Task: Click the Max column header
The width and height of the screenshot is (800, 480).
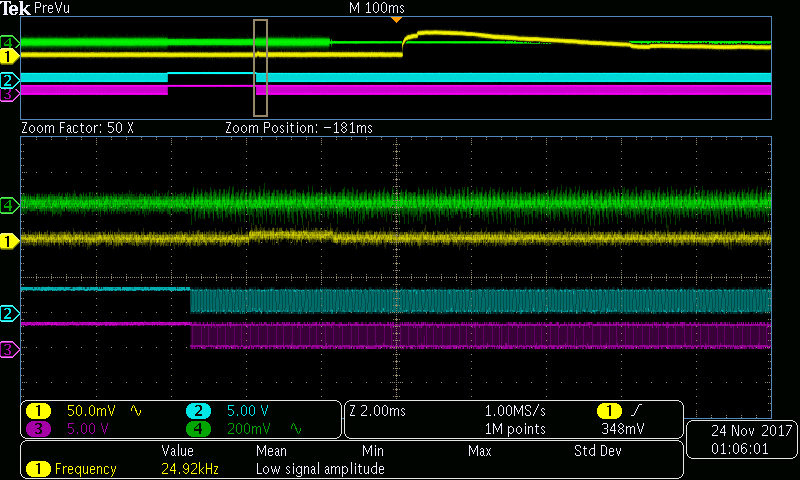Action: pos(480,451)
